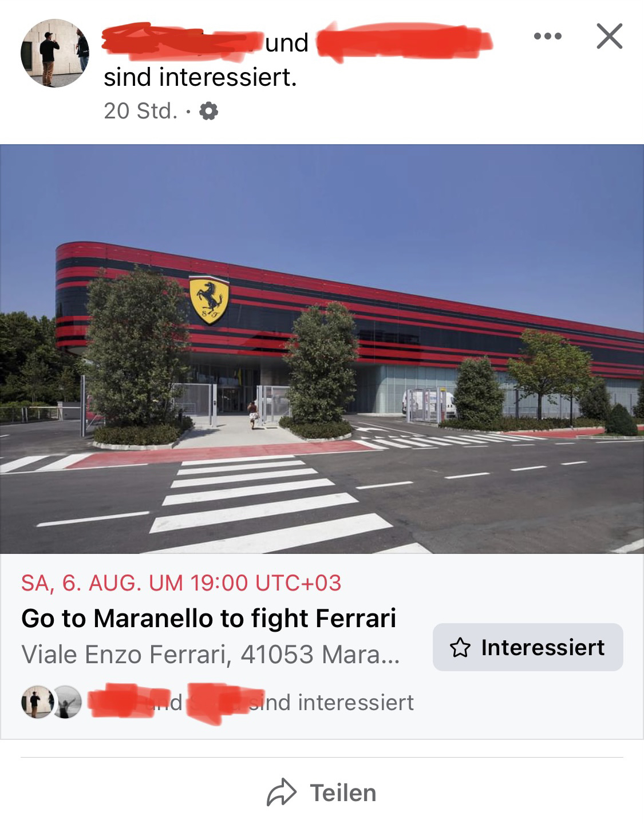Screen dimensions: 644x824
Task: Click the second redacted name after und
Action: pos(404,41)
